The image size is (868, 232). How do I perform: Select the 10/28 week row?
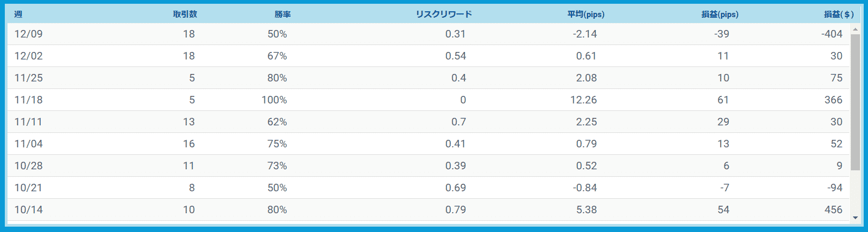pos(428,166)
